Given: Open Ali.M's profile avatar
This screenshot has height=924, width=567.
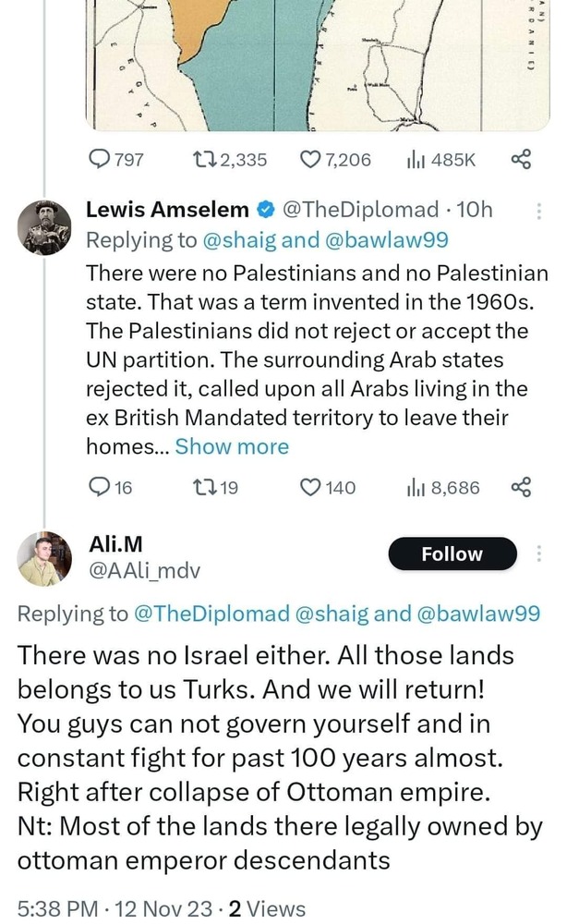Looking at the screenshot, I should tap(45, 558).
